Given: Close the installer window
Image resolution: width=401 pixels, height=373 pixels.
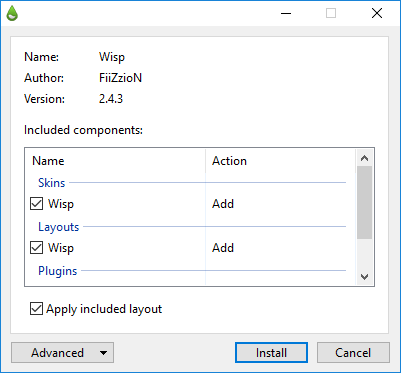Looking at the screenshot, I should (377, 14).
